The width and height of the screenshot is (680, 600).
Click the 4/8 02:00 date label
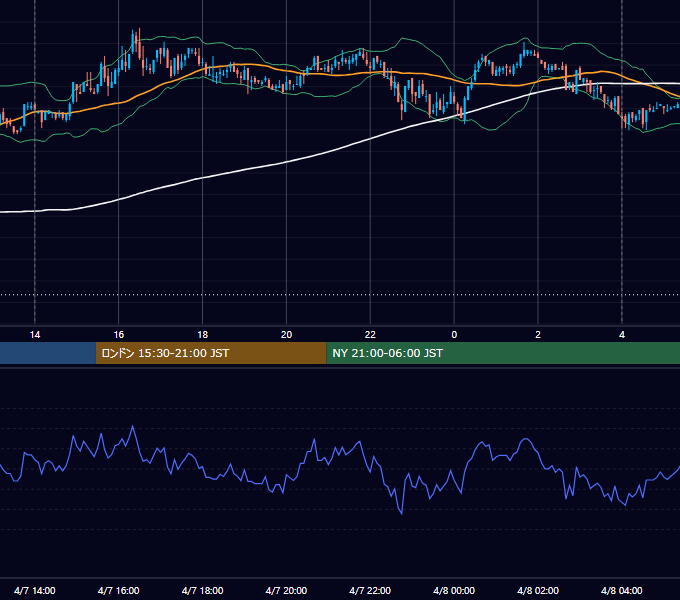coord(538,591)
